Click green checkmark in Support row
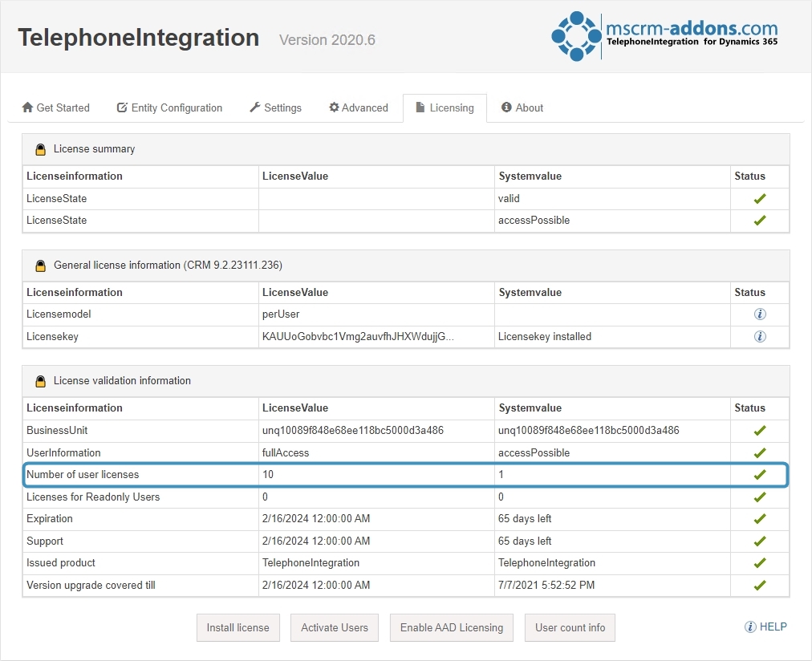The height and width of the screenshot is (661, 812). [760, 541]
